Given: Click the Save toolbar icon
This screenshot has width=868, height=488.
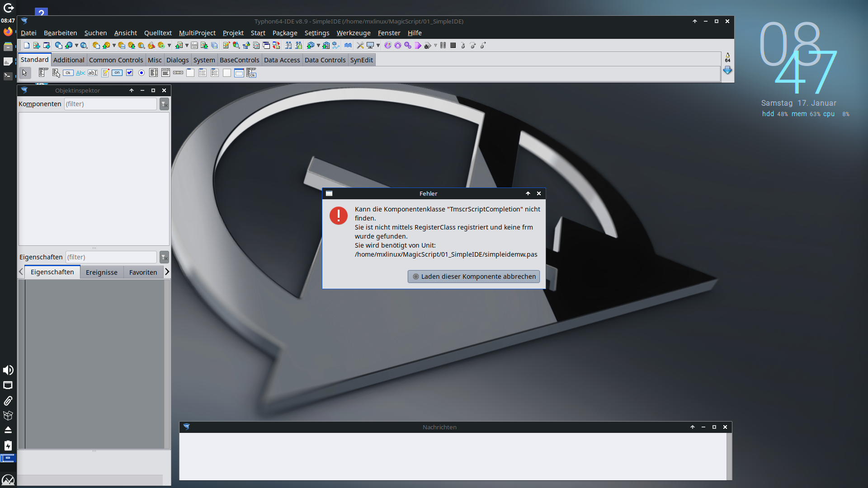Looking at the screenshot, I should [194, 45].
